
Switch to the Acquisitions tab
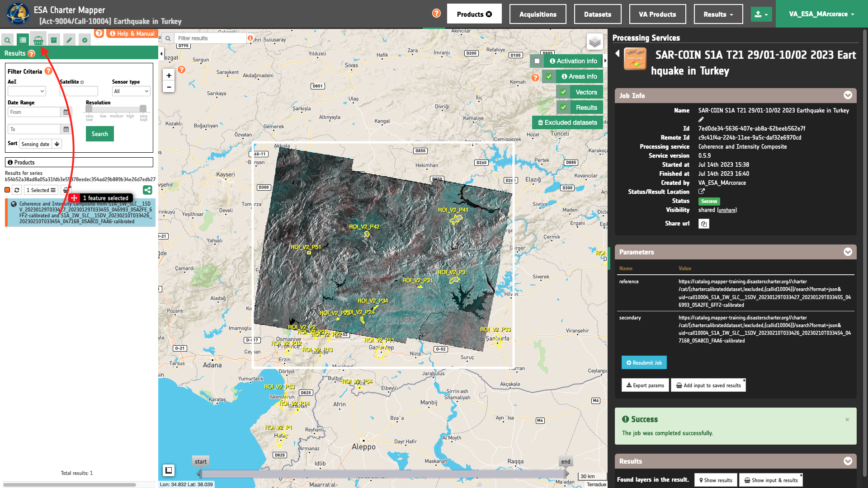coord(538,14)
